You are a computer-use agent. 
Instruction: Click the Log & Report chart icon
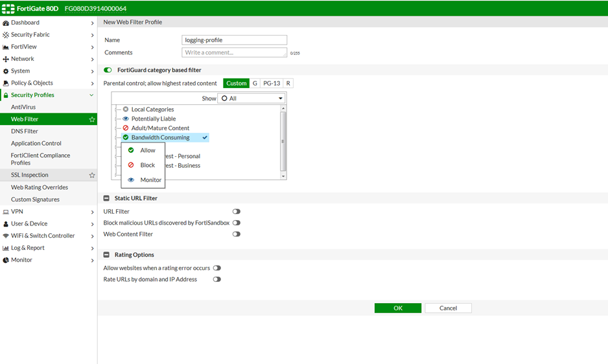coord(6,248)
